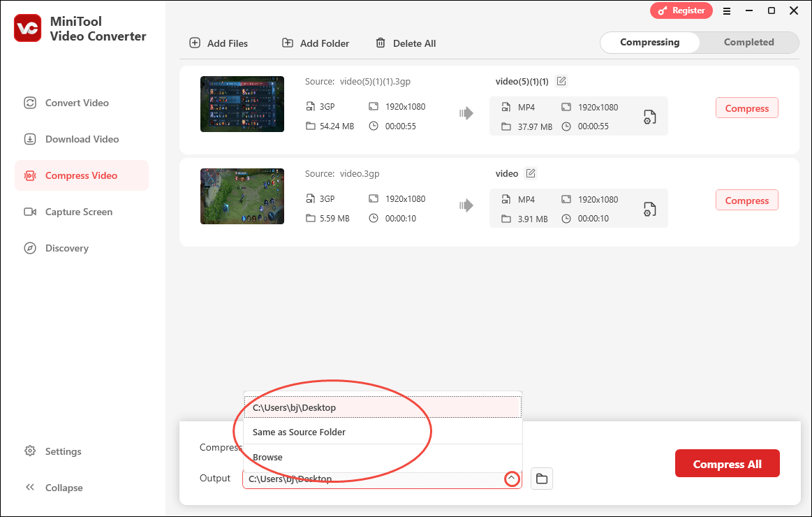This screenshot has width=812, height=517.
Task: Maximize the window
Action: coord(771,10)
